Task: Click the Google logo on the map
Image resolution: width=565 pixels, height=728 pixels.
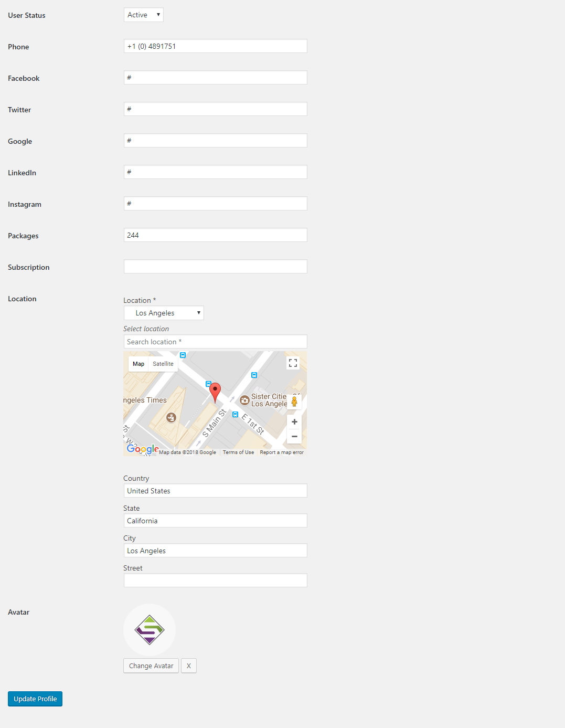Action: 142,449
